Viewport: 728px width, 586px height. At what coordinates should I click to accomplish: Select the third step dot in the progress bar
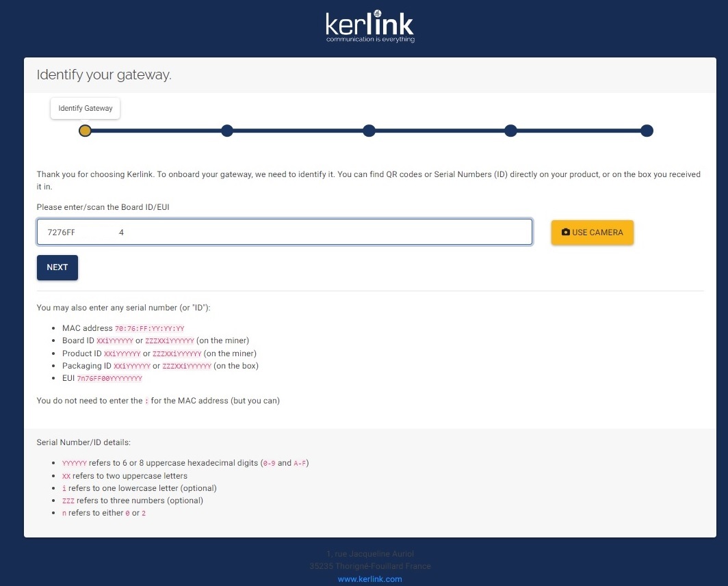[369, 131]
